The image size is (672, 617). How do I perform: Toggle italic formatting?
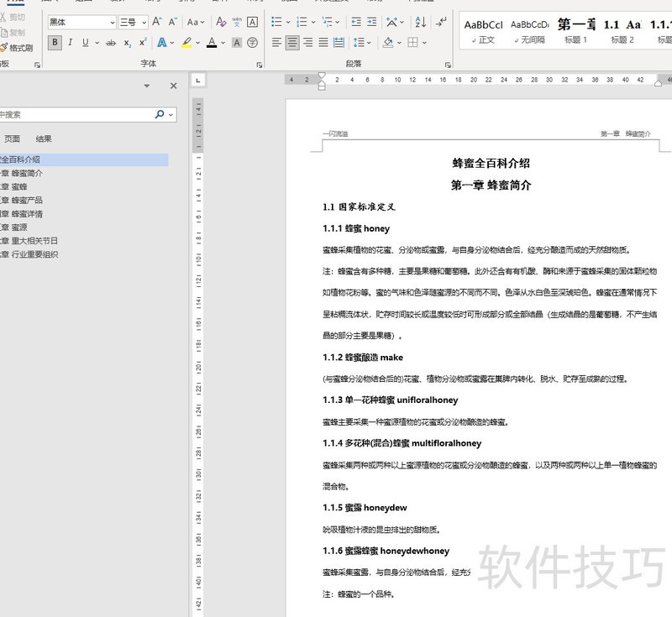pos(71,42)
